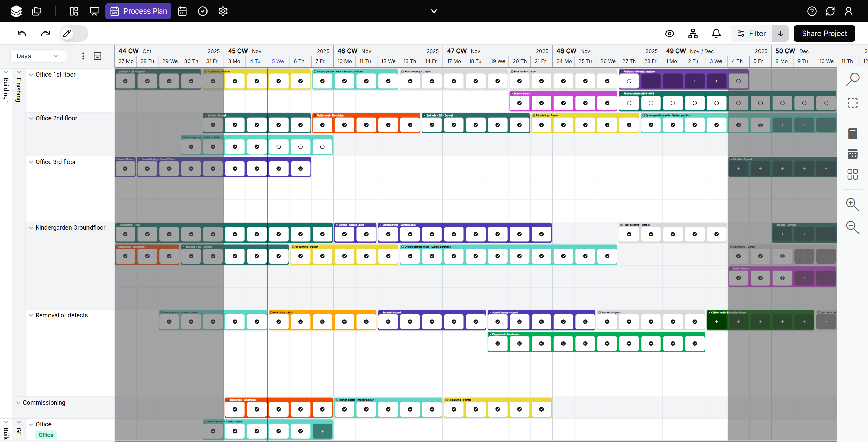Click the Share Project button
Image resolution: width=868 pixels, height=442 pixels.
(824, 33)
